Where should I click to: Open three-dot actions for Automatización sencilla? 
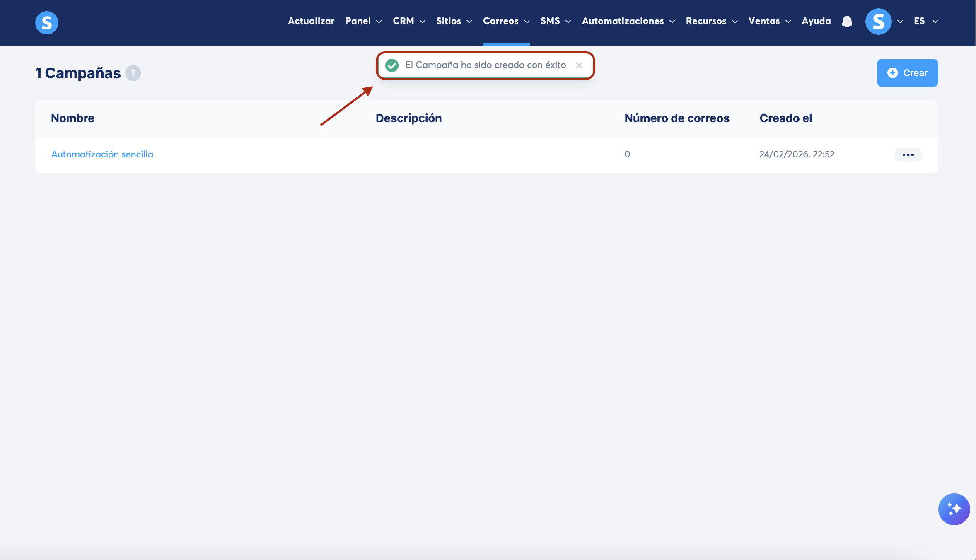(x=908, y=154)
